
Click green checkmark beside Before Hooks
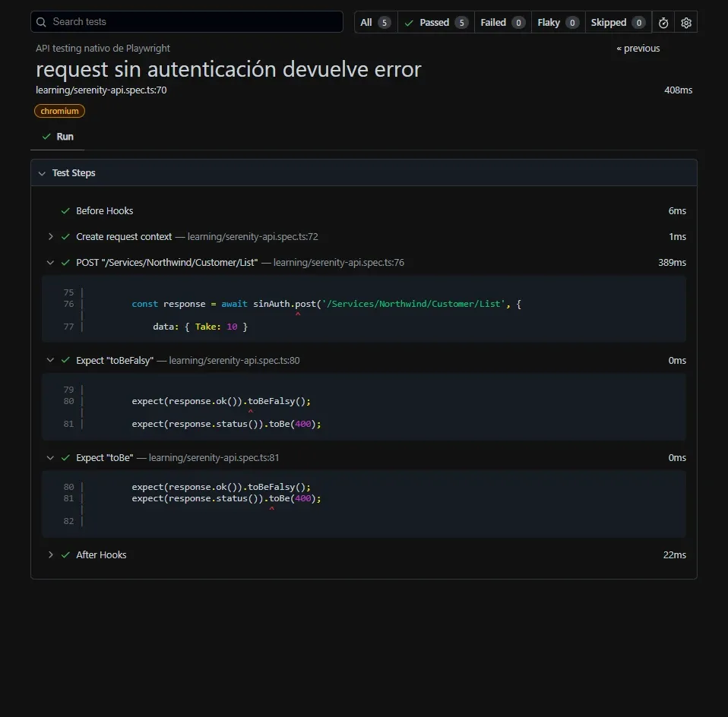click(65, 210)
